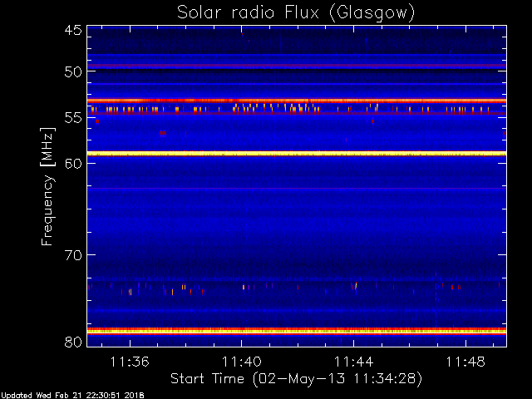The image size is (532, 399).
Task: Select the 60 frequency tick label
Action: click(x=73, y=163)
